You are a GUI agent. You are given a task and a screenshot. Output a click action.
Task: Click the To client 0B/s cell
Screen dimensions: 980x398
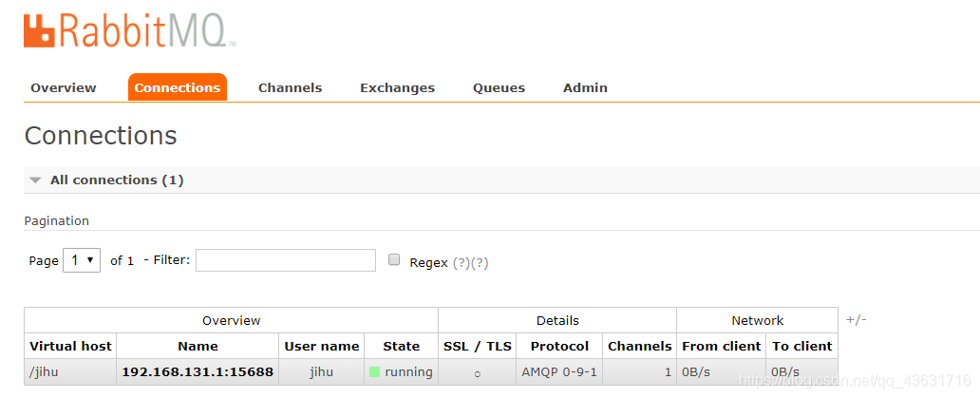tap(801, 372)
